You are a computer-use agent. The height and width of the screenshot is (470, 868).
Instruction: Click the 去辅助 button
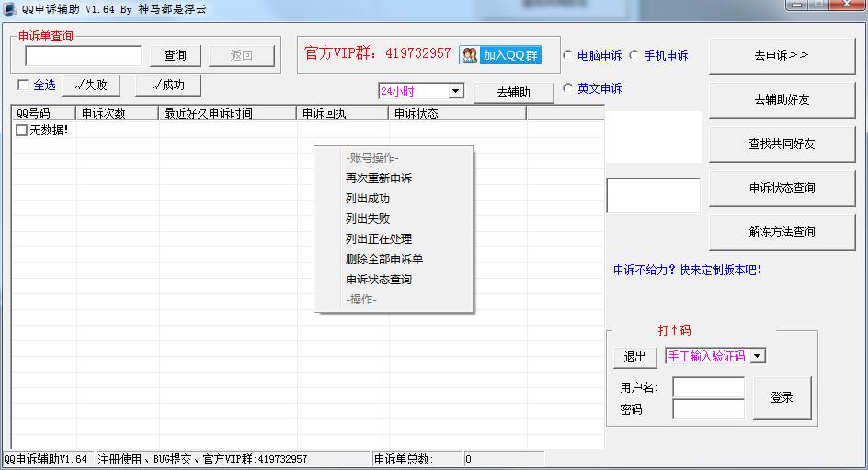coord(513,92)
